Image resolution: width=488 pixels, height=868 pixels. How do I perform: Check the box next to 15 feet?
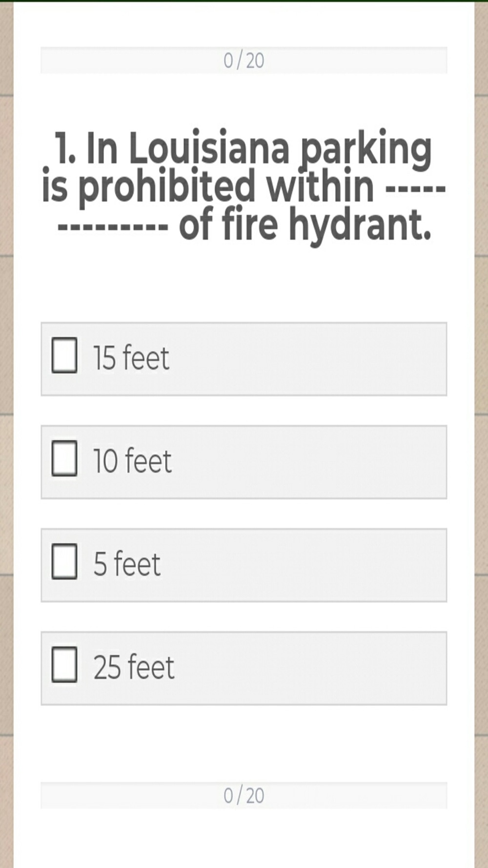[x=64, y=355]
